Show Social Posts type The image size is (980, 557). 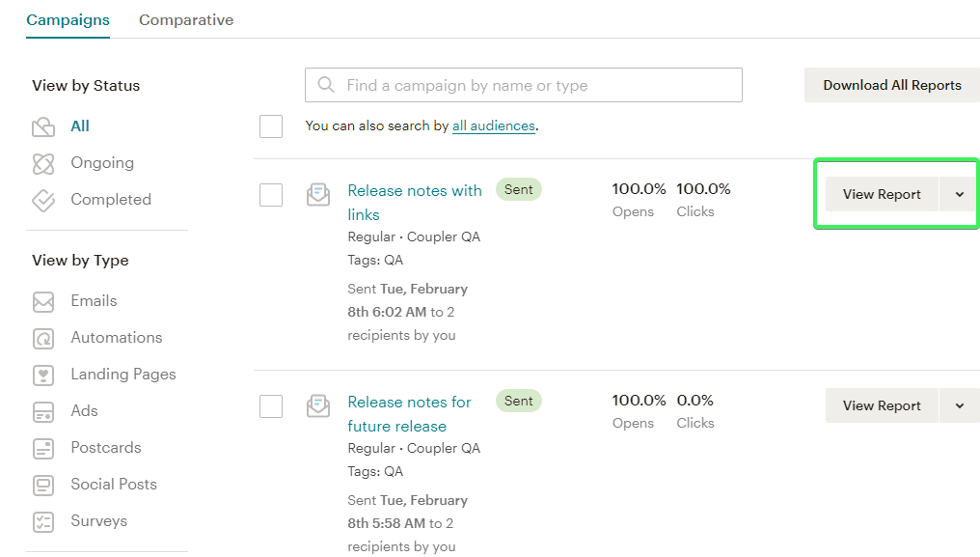(x=114, y=484)
